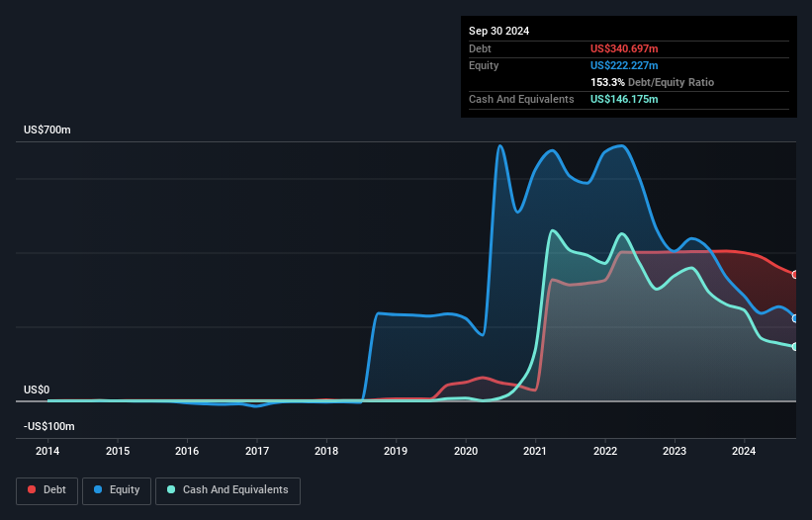Click the 2023 x-axis label
This screenshot has height=520, width=812.
(675, 451)
